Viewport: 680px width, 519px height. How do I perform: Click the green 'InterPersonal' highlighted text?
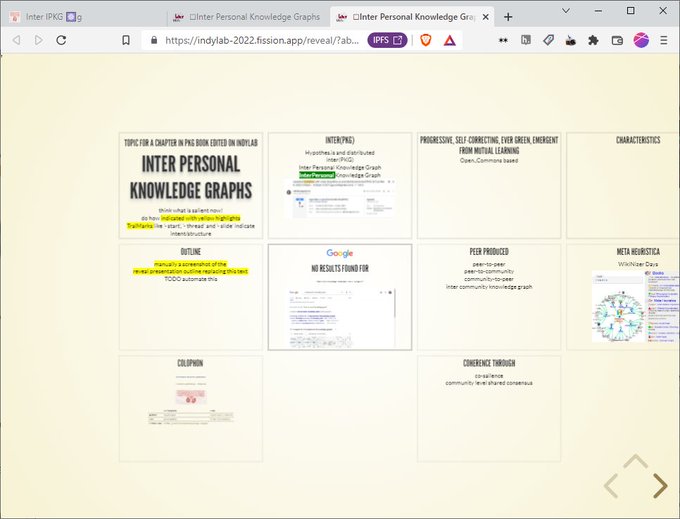[317, 175]
